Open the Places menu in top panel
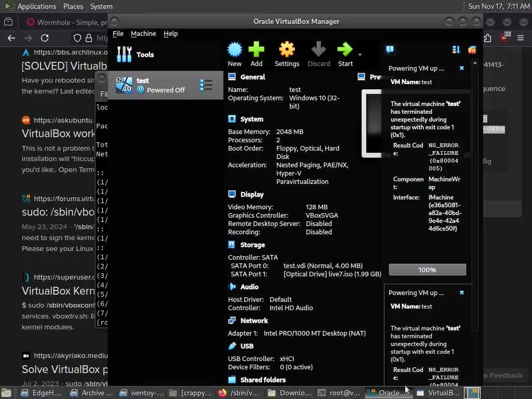532x399 pixels. 73,6
